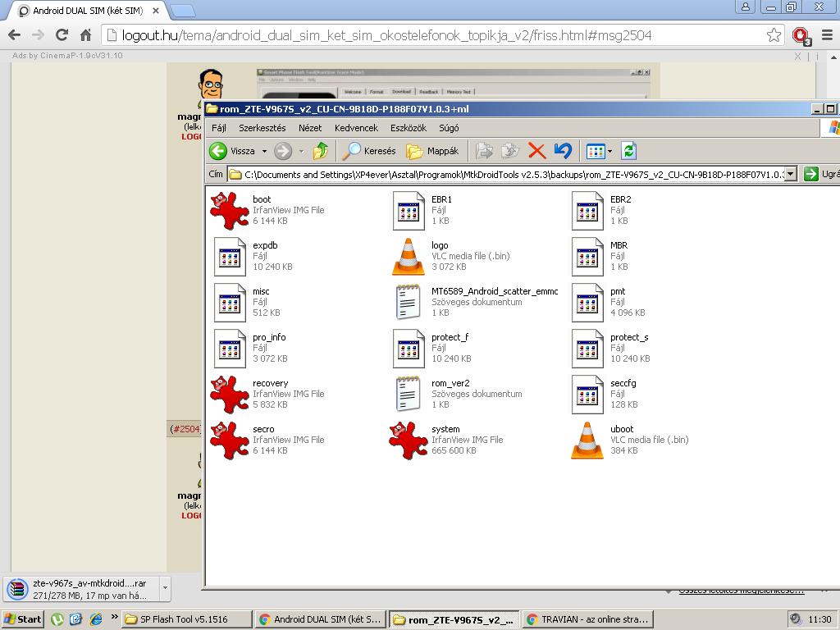Viewport: 840px width, 630px height.
Task: Open a new Chrome tab
Action: (183, 11)
